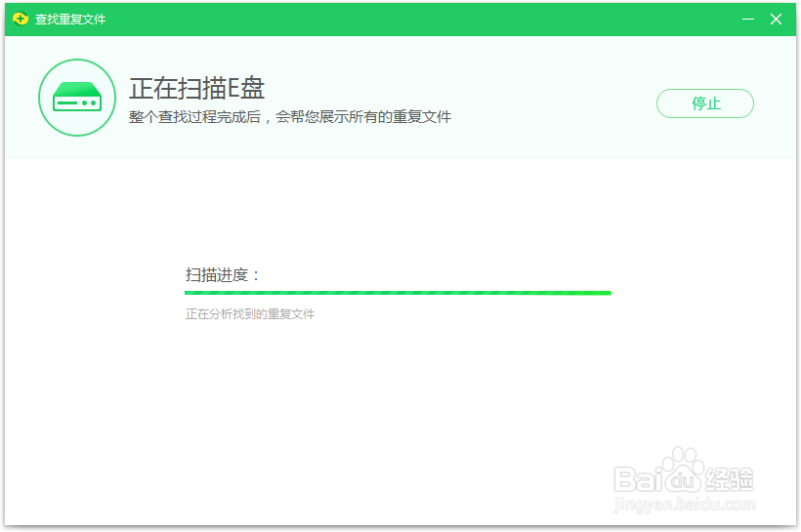Screen dimensions: 801x532
Task: Click the 扫描进度 label
Action: 222,275
